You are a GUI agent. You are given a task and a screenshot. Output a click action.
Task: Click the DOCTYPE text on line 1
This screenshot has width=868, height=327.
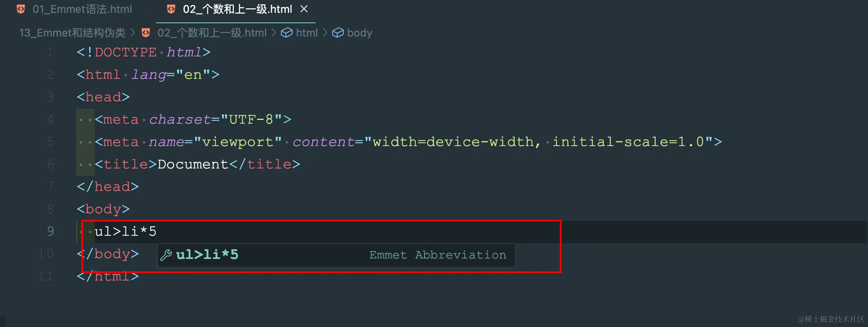125,52
